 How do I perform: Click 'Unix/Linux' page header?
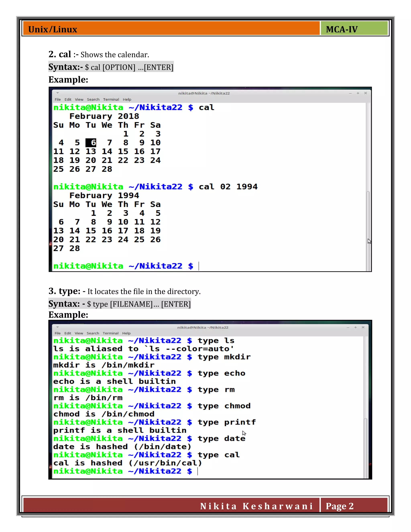(53, 30)
